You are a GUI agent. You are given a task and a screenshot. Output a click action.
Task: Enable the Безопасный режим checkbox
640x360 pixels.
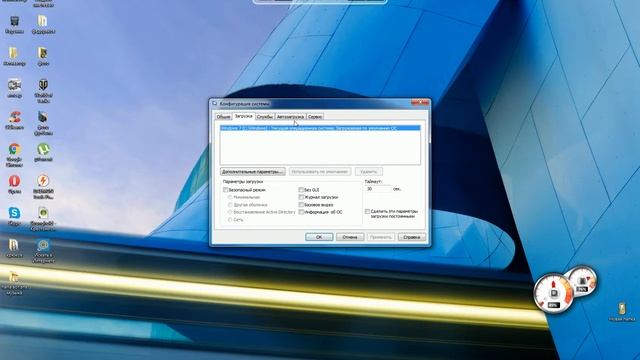click(x=226, y=190)
